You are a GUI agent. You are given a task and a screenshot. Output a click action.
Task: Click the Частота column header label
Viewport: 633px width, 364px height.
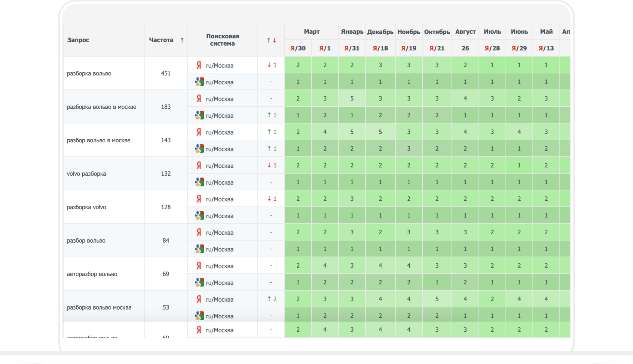161,40
